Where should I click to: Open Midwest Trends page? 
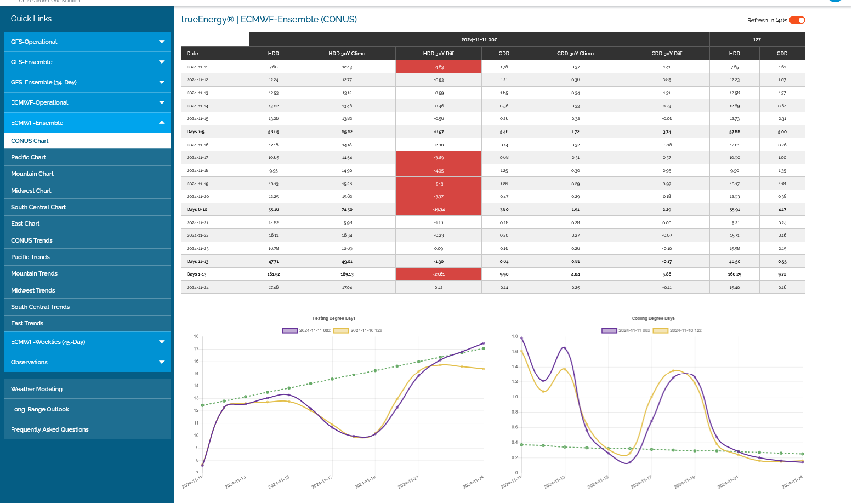click(x=87, y=290)
